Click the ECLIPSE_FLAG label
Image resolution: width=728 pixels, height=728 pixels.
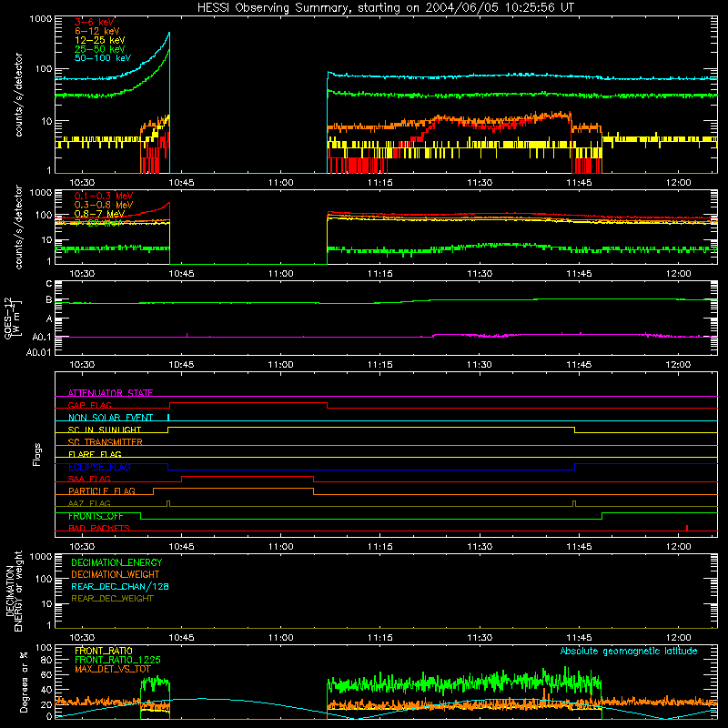99,467
